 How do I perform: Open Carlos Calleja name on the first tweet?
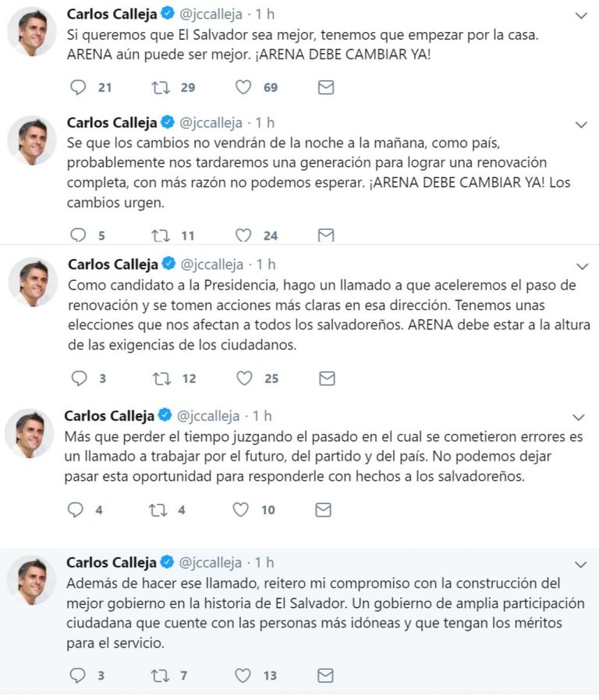point(112,14)
